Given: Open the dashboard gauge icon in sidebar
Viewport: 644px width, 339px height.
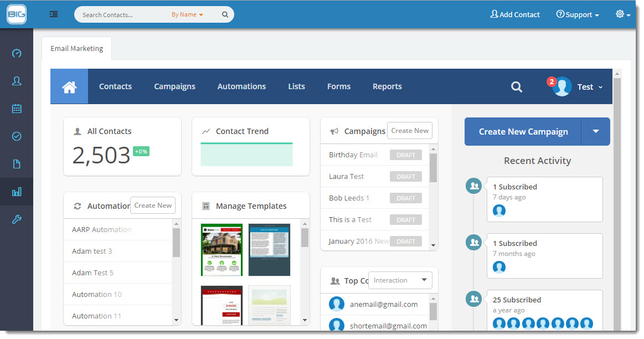Looking at the screenshot, I should click(17, 53).
